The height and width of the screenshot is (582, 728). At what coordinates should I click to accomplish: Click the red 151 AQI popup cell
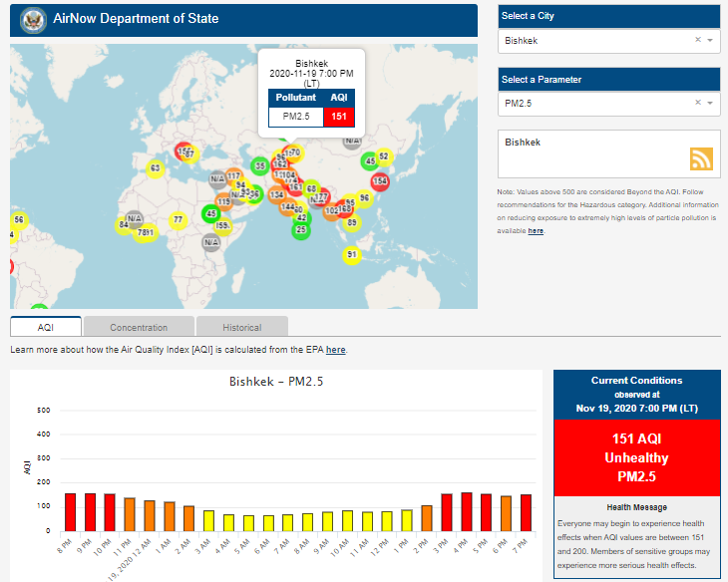(339, 117)
